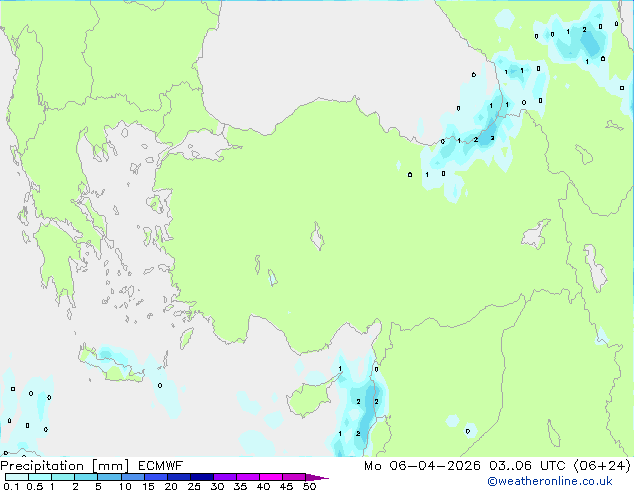634x490 pixels.
Task: Select the 'Precipitation [mm]' title text
Action: pyautogui.click(x=65, y=466)
